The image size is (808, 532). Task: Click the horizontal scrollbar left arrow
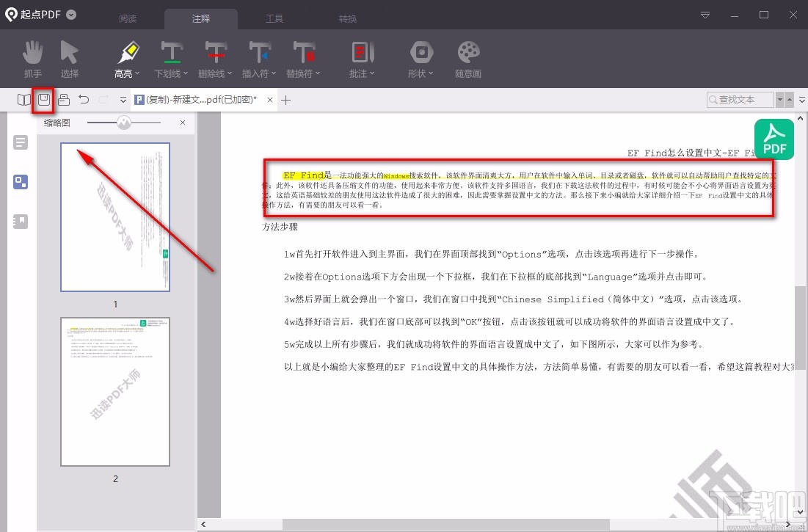coord(203,525)
